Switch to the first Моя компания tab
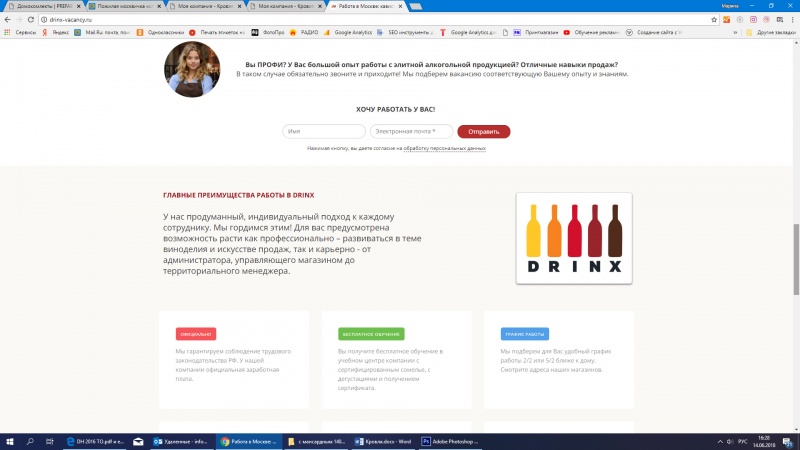 click(205, 6)
